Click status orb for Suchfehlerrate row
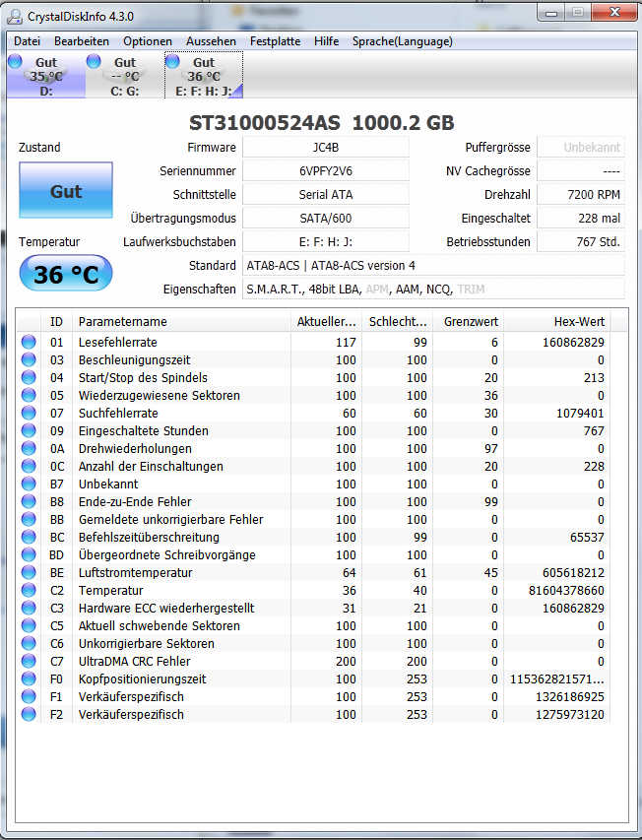The width and height of the screenshot is (642, 840). click(x=29, y=413)
